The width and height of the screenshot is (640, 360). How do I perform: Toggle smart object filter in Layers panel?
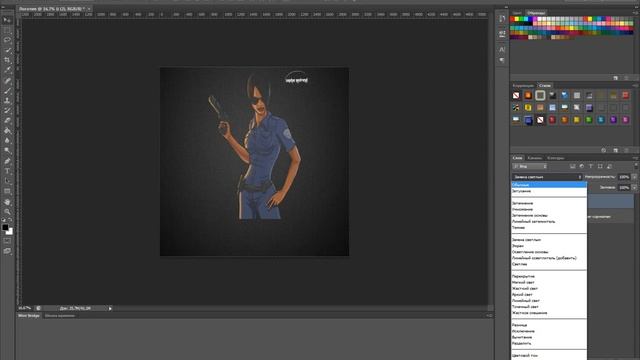[x=609, y=166]
